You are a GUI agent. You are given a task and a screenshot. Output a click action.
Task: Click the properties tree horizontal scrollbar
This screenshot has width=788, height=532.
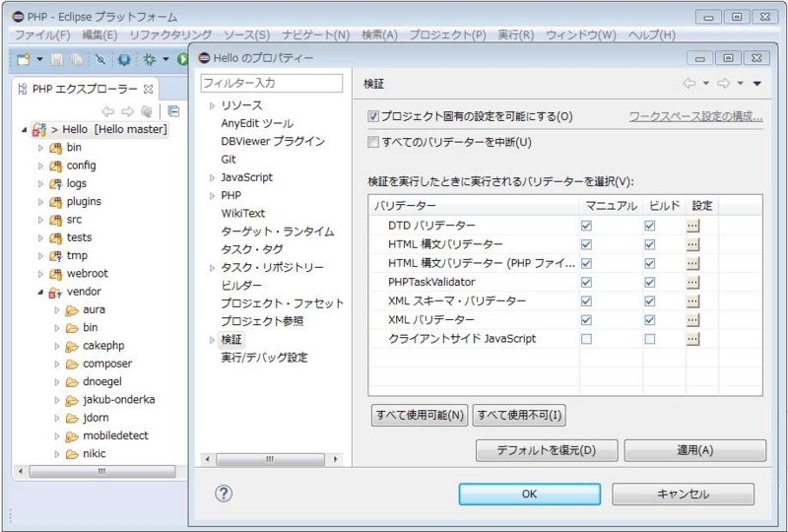(x=271, y=459)
